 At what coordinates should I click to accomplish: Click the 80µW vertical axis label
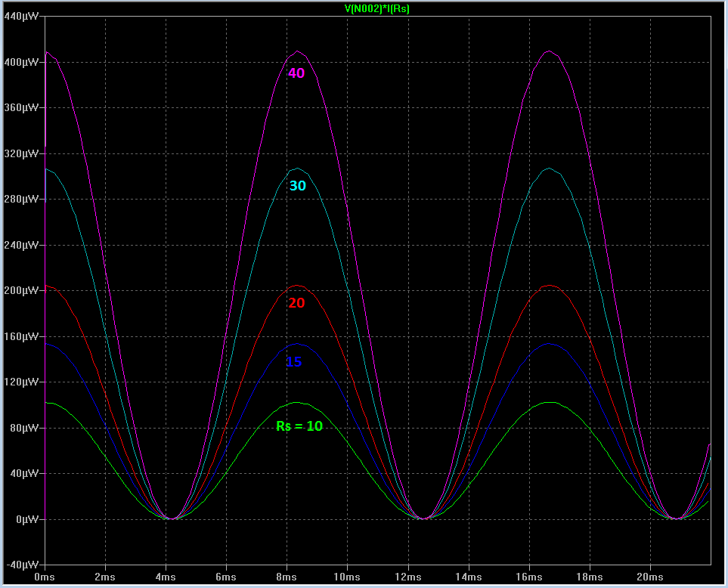click(x=24, y=428)
